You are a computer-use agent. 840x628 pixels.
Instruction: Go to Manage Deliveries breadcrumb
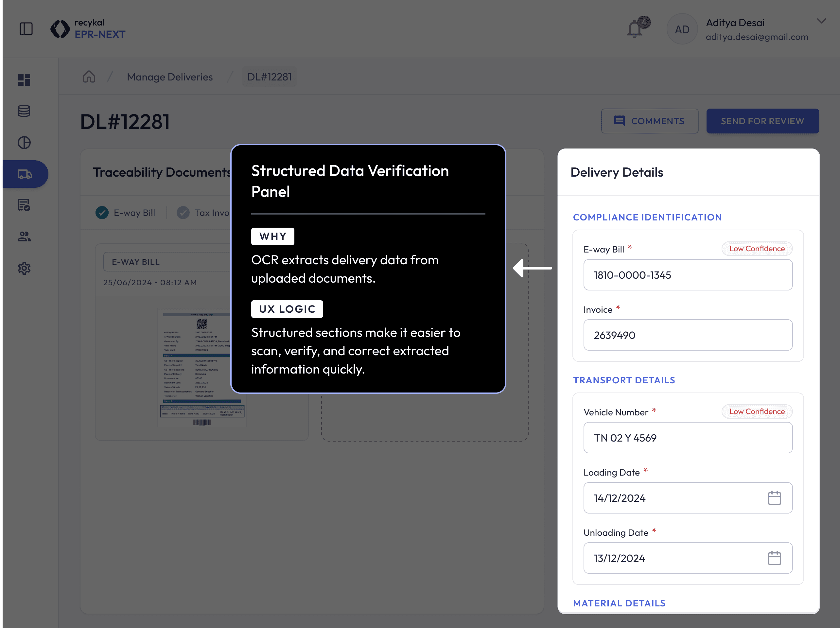(170, 77)
